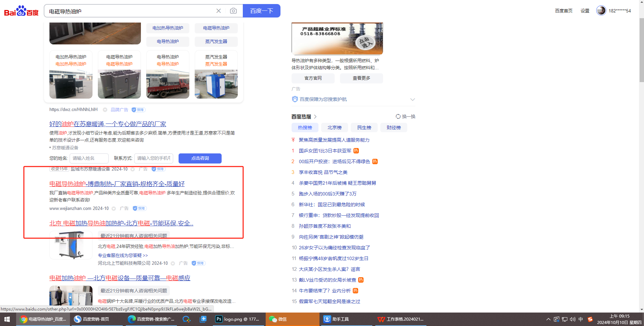Click the 蒸汽发生器 tag chip above the cards
The image size is (644, 326).
(x=216, y=41)
